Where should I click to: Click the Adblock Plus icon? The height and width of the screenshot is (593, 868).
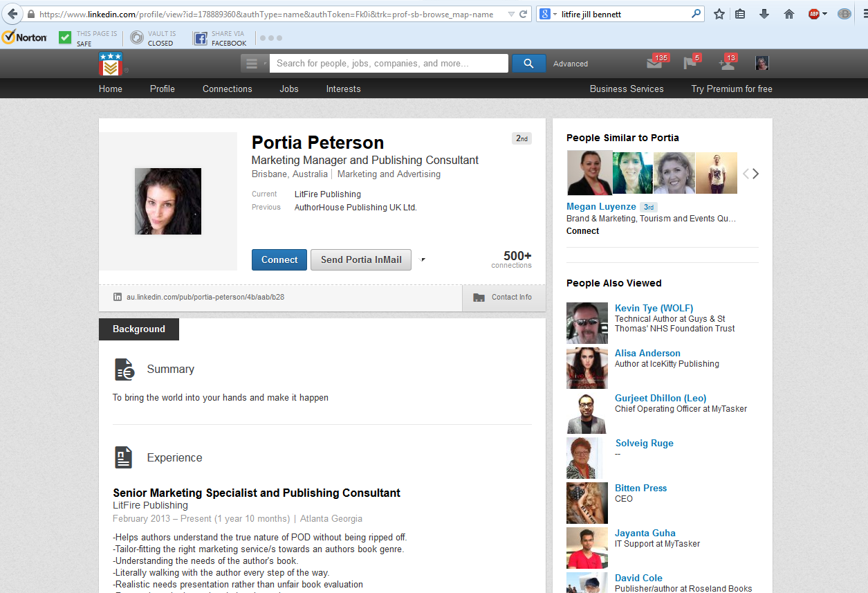pyautogui.click(x=815, y=14)
